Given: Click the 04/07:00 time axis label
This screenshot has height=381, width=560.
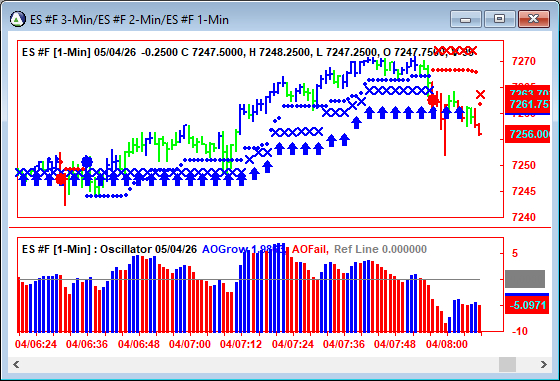Looking at the screenshot, I should pos(190,344).
